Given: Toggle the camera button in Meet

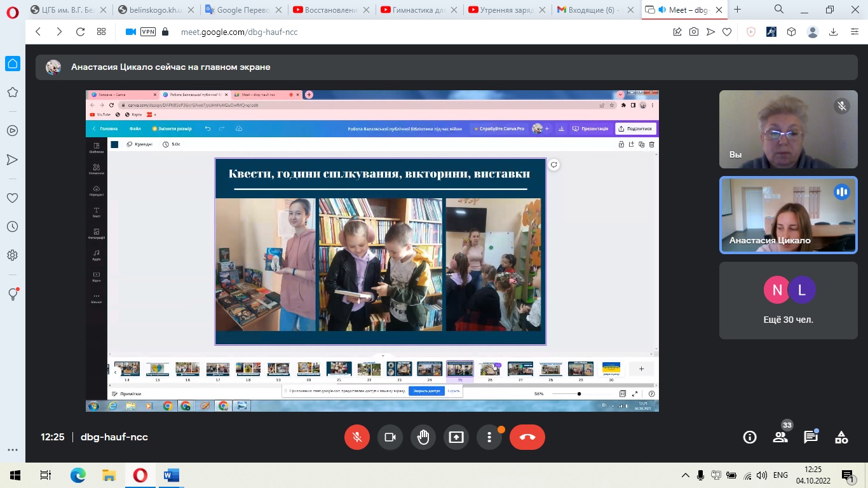Looking at the screenshot, I should click(390, 437).
